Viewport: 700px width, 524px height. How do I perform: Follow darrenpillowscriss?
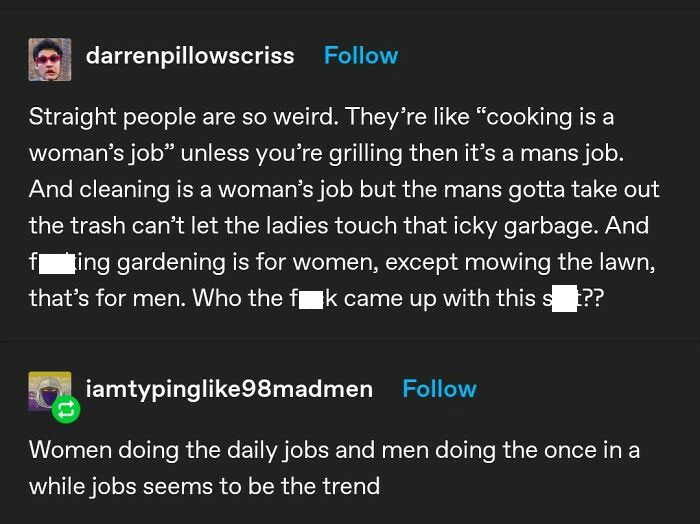tap(360, 56)
